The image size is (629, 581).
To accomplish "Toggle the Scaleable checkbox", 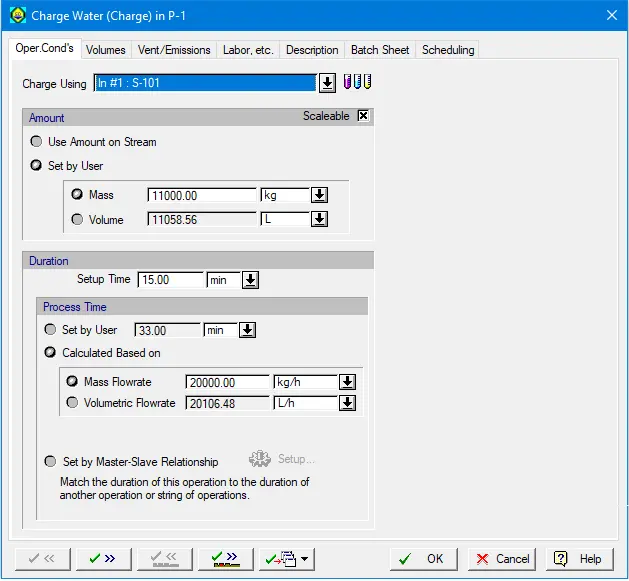I will 363,116.
